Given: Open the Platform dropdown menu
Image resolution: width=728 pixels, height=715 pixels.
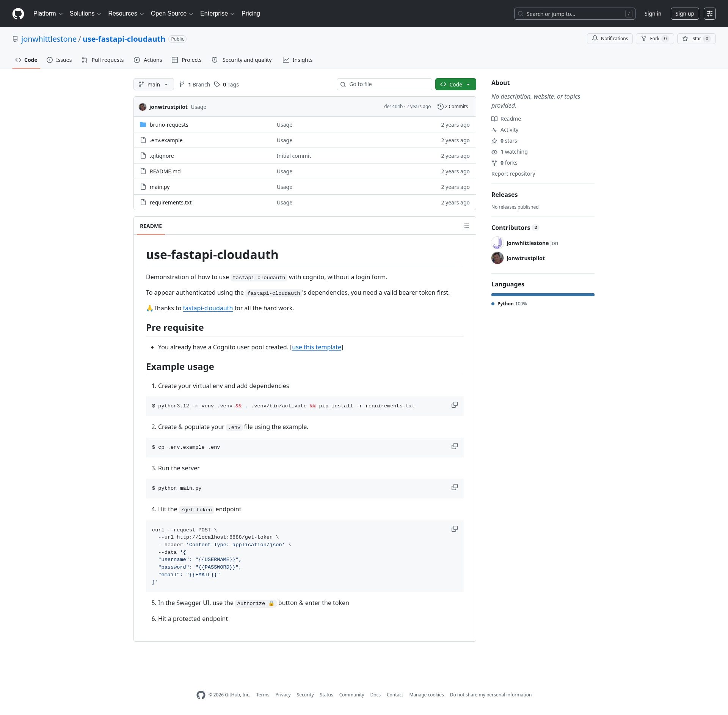Looking at the screenshot, I should coord(48,14).
